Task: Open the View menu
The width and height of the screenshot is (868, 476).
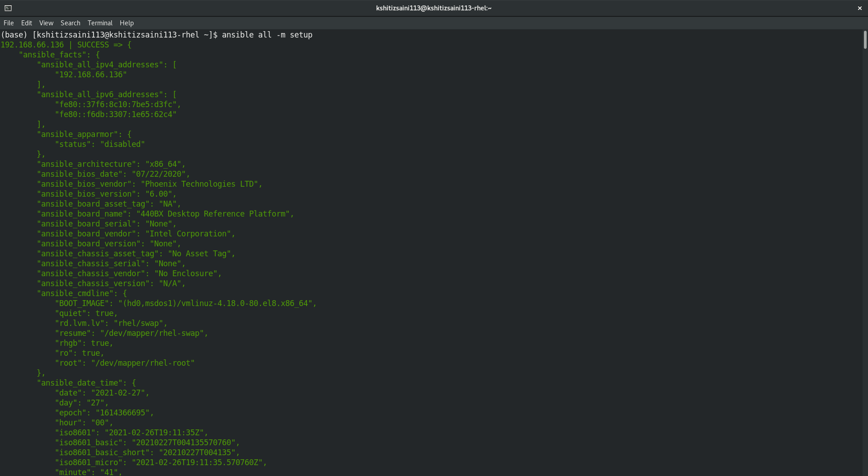Action: (46, 23)
